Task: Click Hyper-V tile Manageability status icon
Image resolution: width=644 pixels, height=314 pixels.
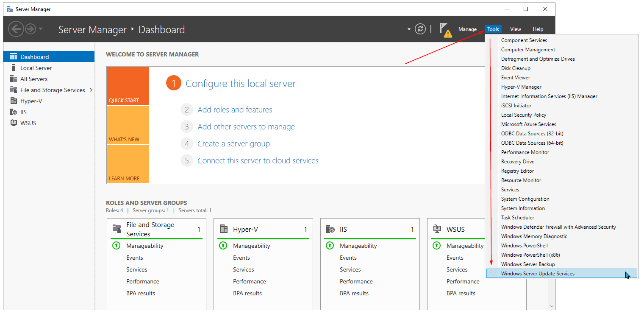Action: pyautogui.click(x=223, y=246)
